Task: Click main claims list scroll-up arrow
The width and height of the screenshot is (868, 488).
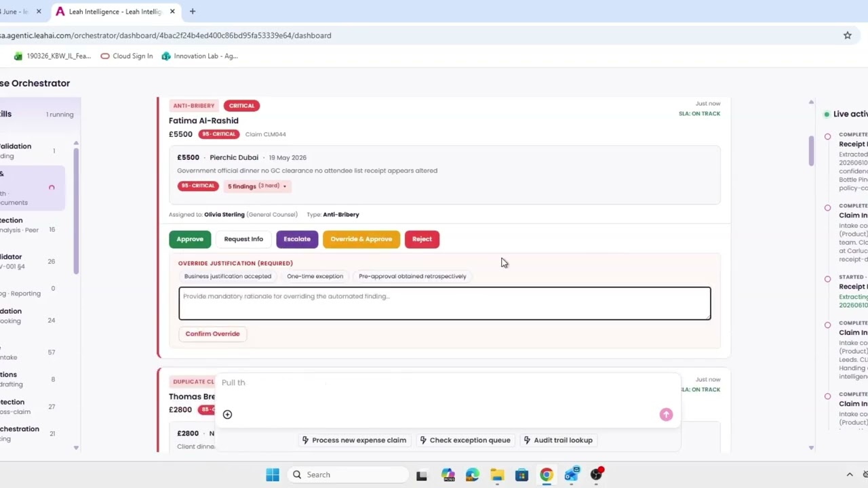Action: click(811, 102)
